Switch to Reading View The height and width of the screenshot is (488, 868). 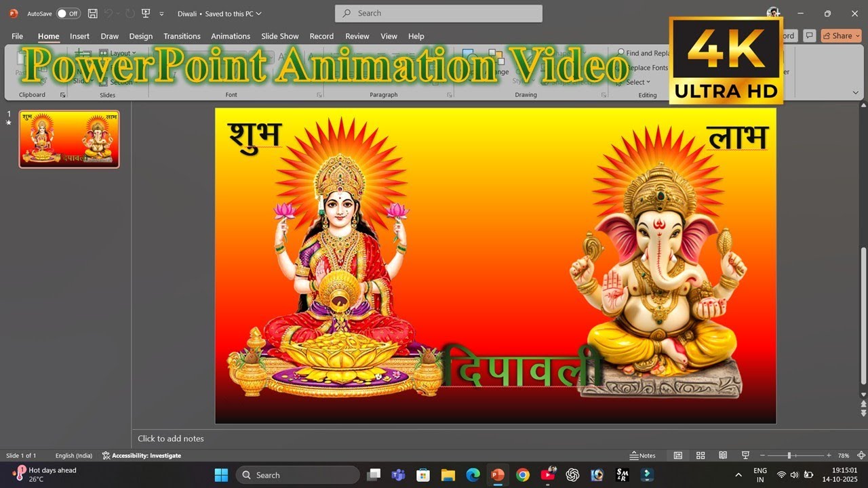pyautogui.click(x=723, y=455)
